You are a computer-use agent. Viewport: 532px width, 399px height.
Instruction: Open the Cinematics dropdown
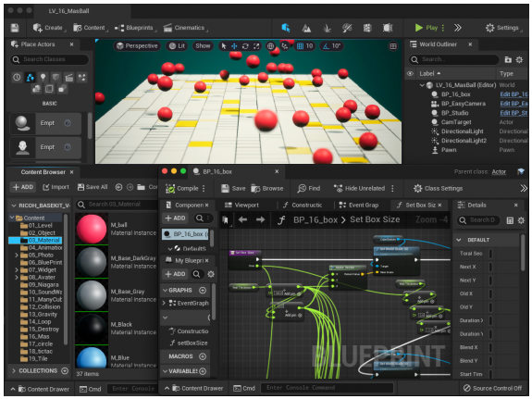pos(185,28)
